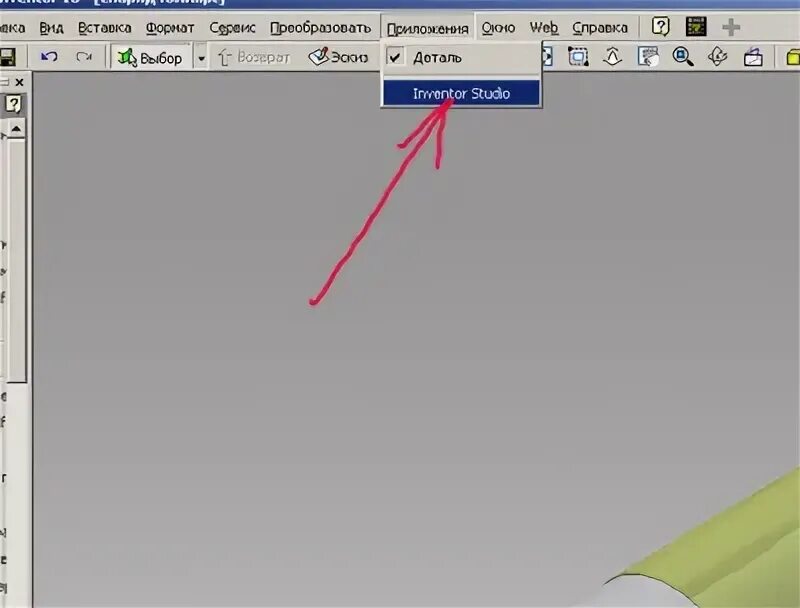
Task: Click the gray plus icon
Action: pyautogui.click(x=731, y=27)
